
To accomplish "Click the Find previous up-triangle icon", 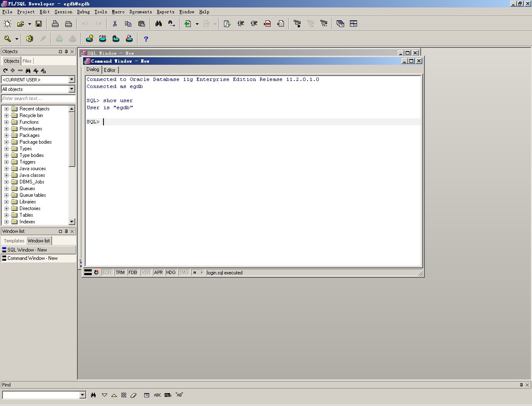I will (x=114, y=395).
